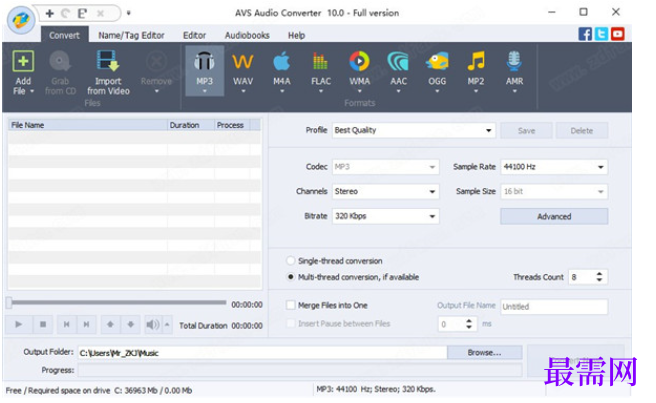
Task: Select the OGG format icon
Action: (437, 62)
